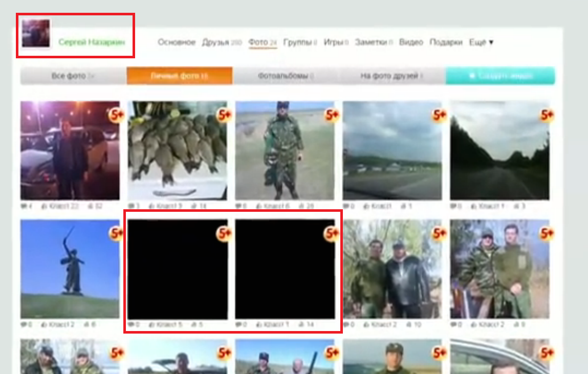
Task: Open the Заметки section
Action: coord(374,42)
